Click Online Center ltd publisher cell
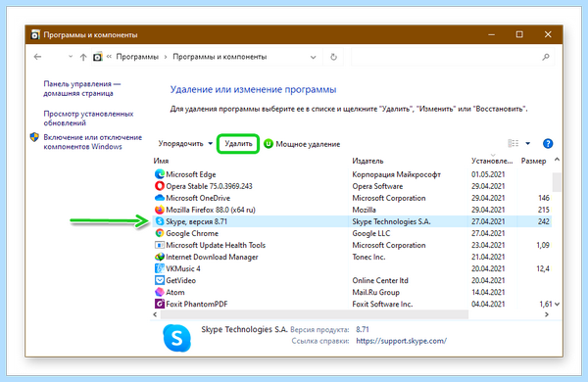588x382 pixels. tap(380, 280)
